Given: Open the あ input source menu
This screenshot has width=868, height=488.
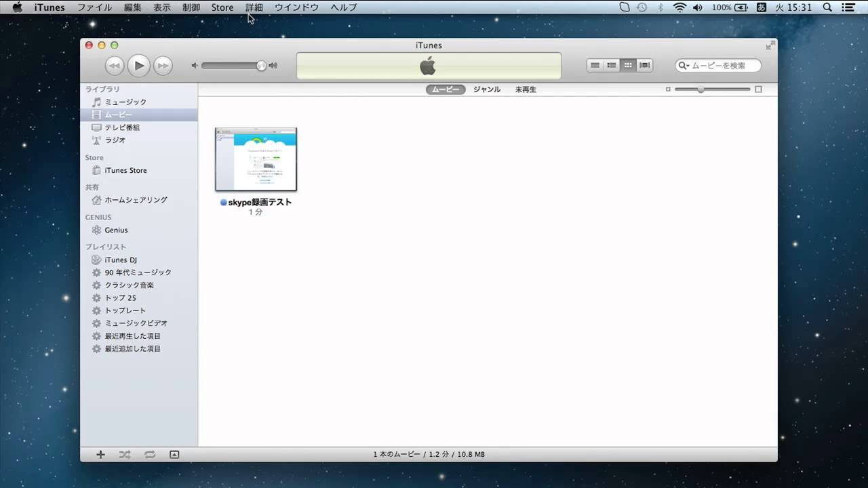Looking at the screenshot, I should (762, 7).
